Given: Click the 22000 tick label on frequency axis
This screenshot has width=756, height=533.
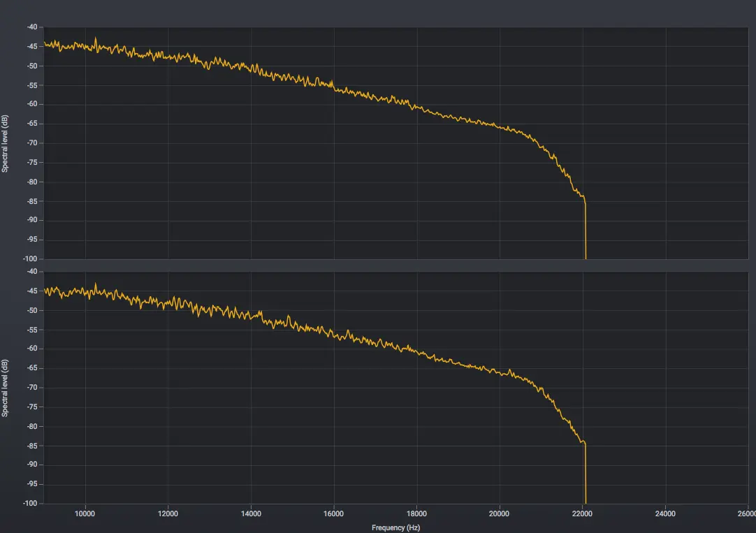Looking at the screenshot, I should 582,513.
